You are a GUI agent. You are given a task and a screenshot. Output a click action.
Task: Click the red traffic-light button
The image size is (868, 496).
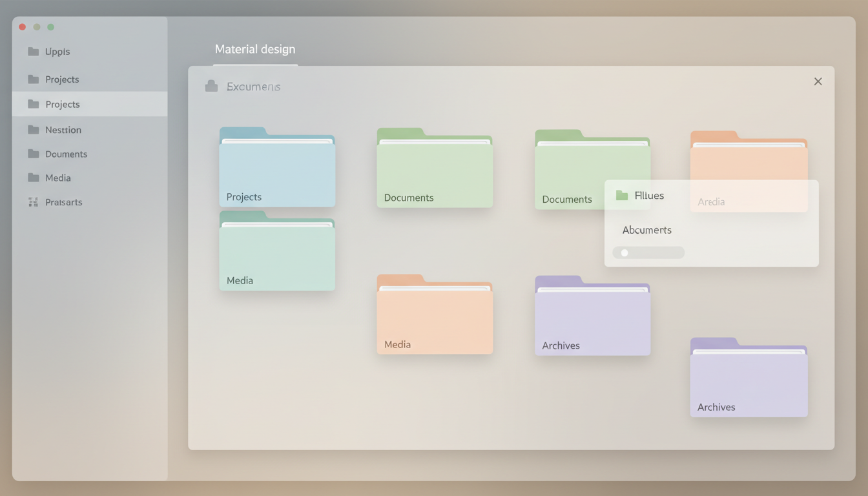click(x=22, y=26)
